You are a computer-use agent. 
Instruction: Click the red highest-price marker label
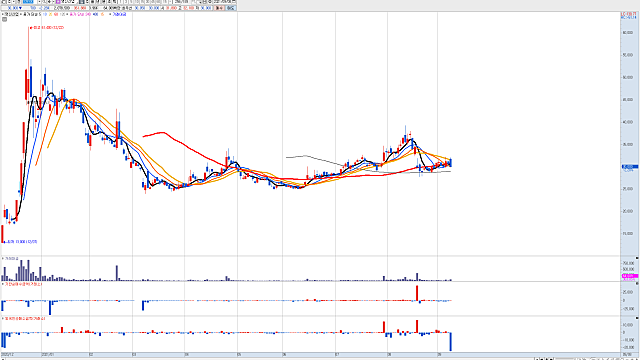[47, 28]
